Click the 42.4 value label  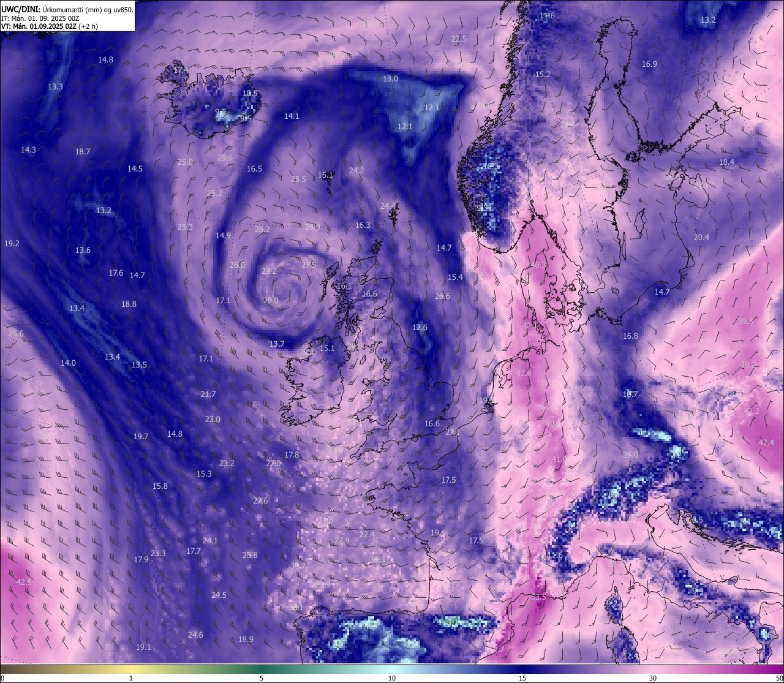[766, 442]
